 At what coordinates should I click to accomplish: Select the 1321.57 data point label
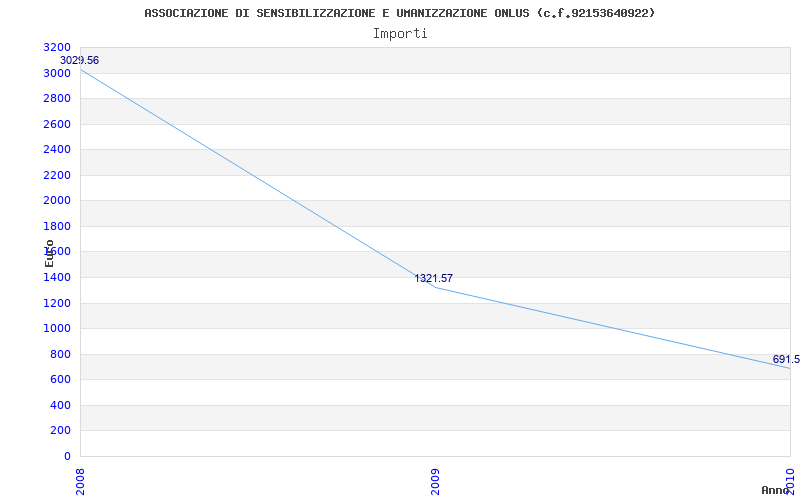click(433, 279)
